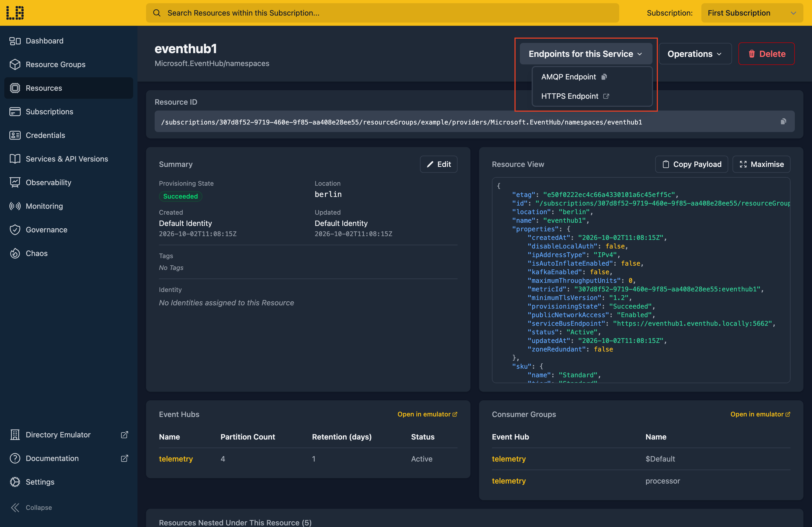Image resolution: width=812 pixels, height=527 pixels.
Task: Open Documentation from sidebar
Action: tap(68, 458)
